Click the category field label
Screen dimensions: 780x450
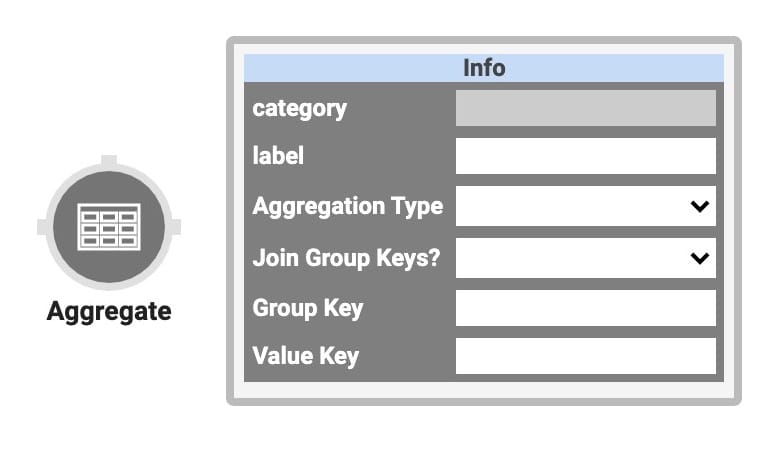click(x=299, y=109)
